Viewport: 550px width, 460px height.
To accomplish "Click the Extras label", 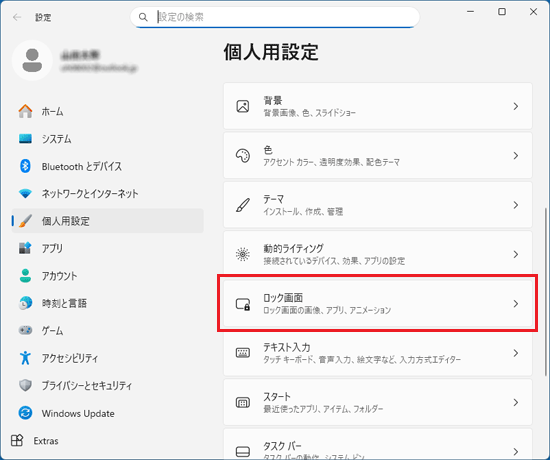I will click(46, 441).
